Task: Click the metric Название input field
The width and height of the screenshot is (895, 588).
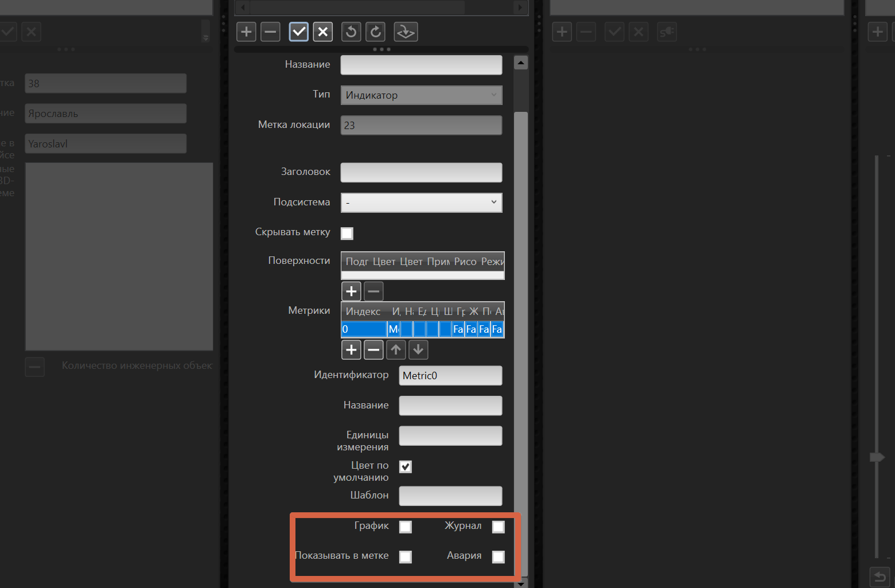Action: (451, 406)
